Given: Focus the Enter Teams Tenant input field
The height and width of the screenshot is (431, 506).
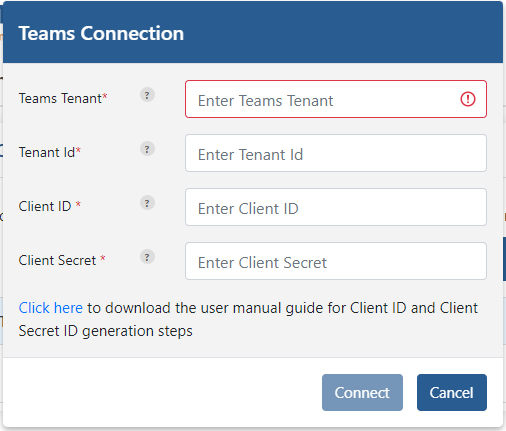Looking at the screenshot, I should click(336, 99).
